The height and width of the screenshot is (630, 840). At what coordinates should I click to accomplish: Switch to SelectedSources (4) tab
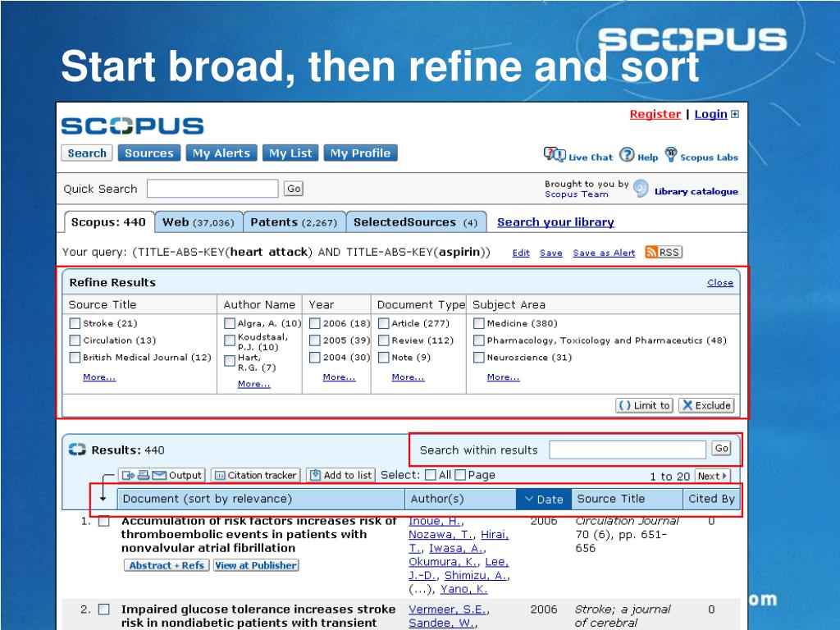[416, 222]
